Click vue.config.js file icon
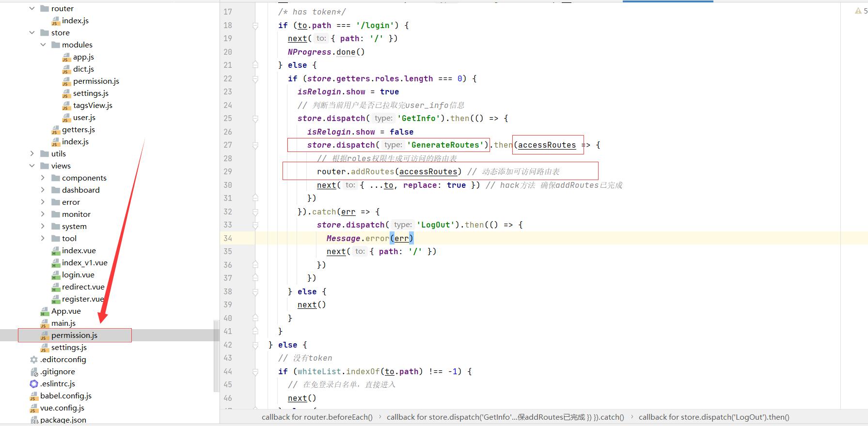 pos(33,408)
